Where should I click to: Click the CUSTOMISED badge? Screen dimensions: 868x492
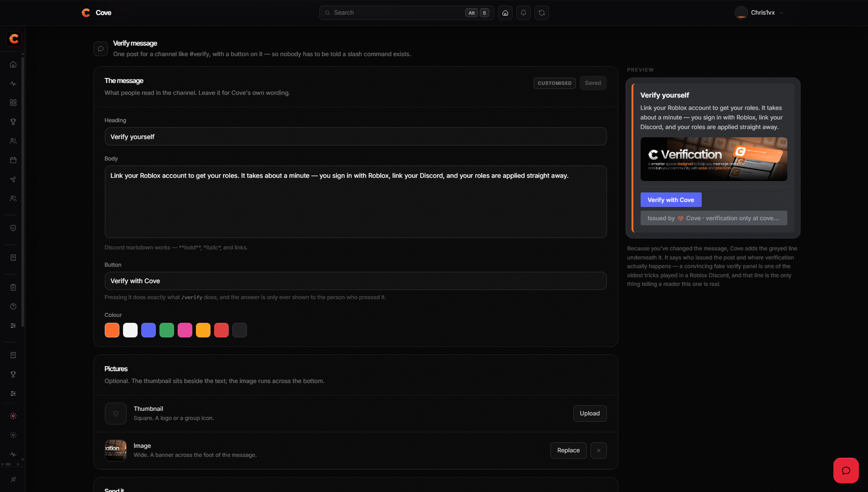[x=555, y=83]
